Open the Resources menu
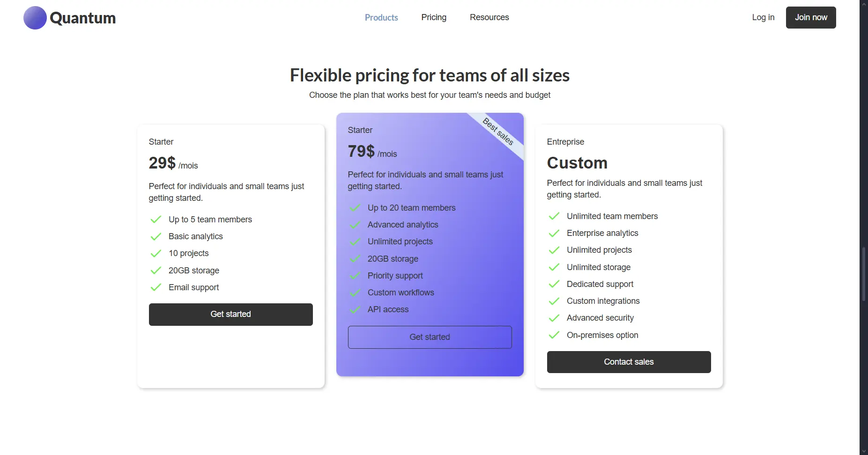868x455 pixels. 489,17
